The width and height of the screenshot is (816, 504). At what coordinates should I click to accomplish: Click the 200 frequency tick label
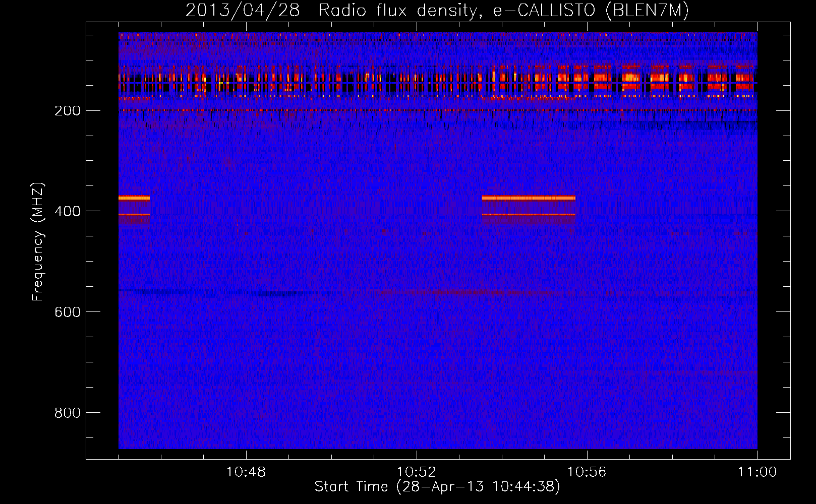coord(67,111)
